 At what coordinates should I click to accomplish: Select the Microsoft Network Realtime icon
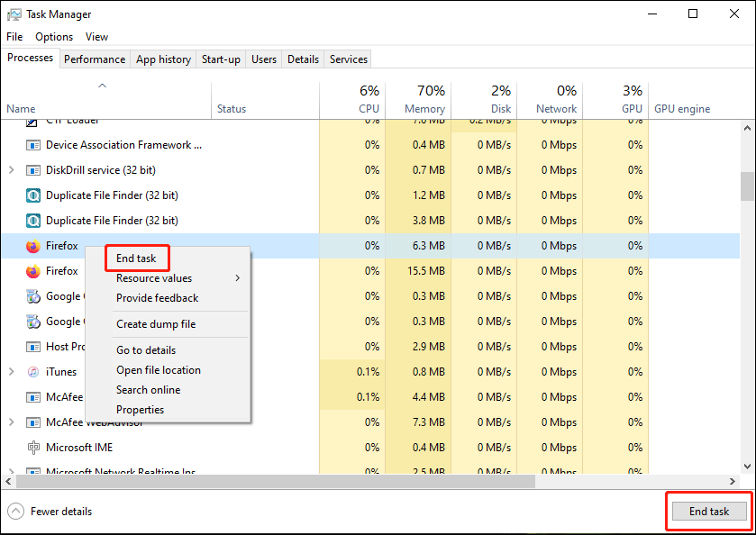33,472
